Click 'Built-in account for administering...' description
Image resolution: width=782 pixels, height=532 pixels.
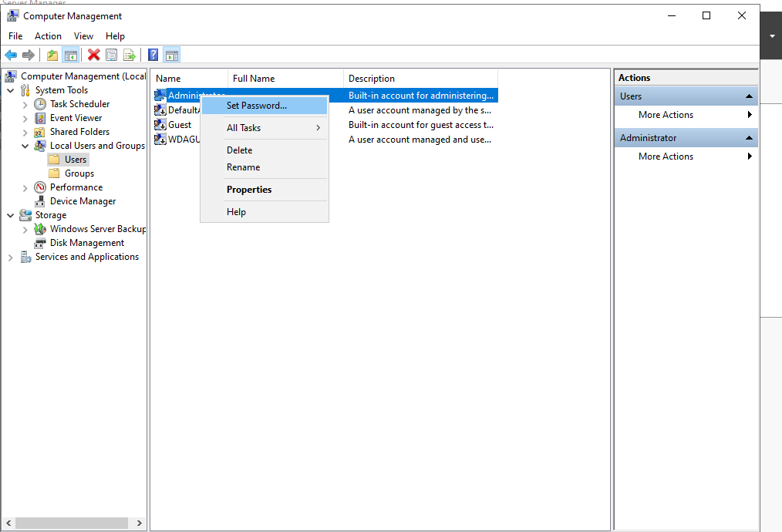421,96
